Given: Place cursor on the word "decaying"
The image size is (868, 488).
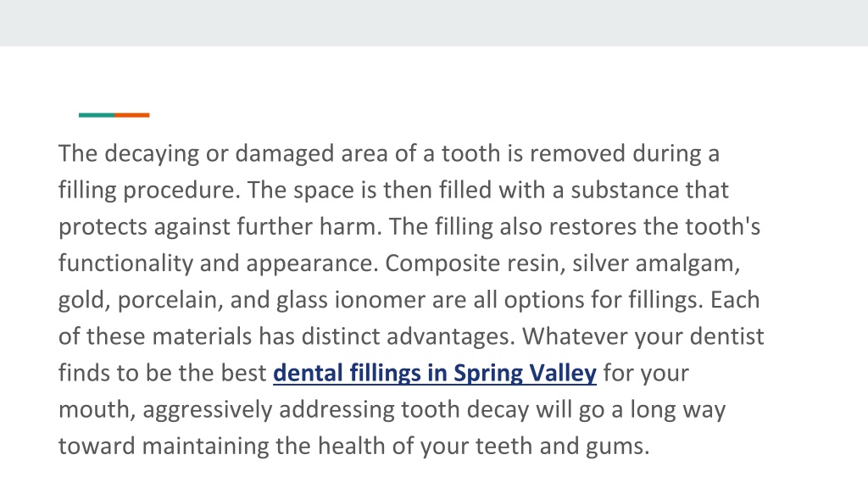Looking at the screenshot, I should click(x=152, y=154).
